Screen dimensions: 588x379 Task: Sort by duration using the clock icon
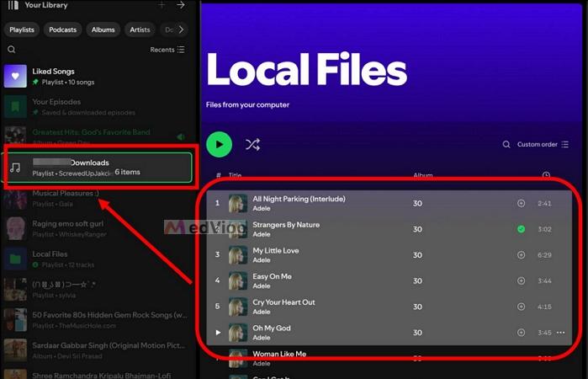[x=546, y=175]
